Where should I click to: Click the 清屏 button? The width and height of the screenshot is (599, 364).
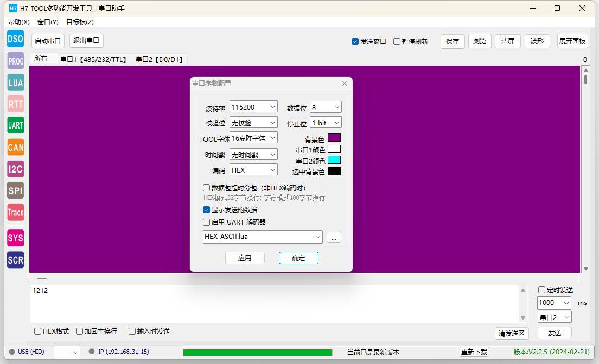[x=508, y=41]
